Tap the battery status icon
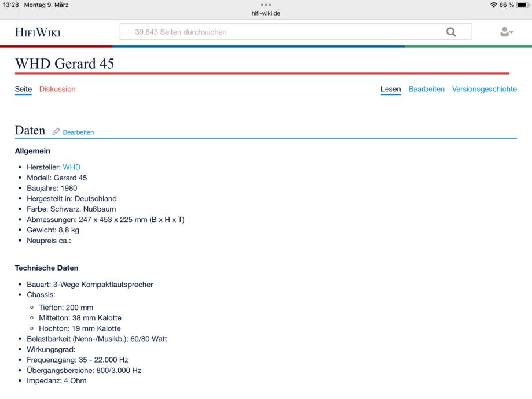This screenshot has height=399, width=532. [523, 5]
